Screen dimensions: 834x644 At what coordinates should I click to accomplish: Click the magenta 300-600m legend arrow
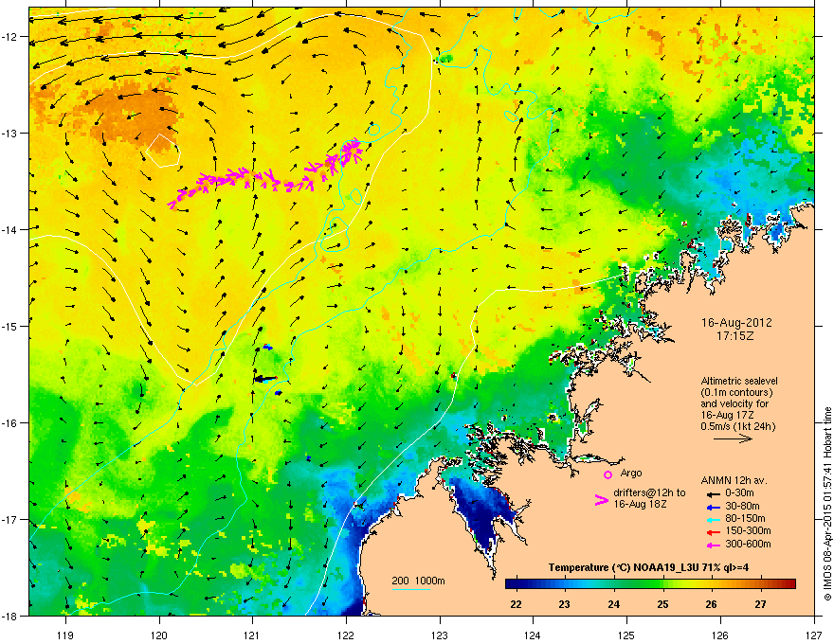tap(713, 545)
